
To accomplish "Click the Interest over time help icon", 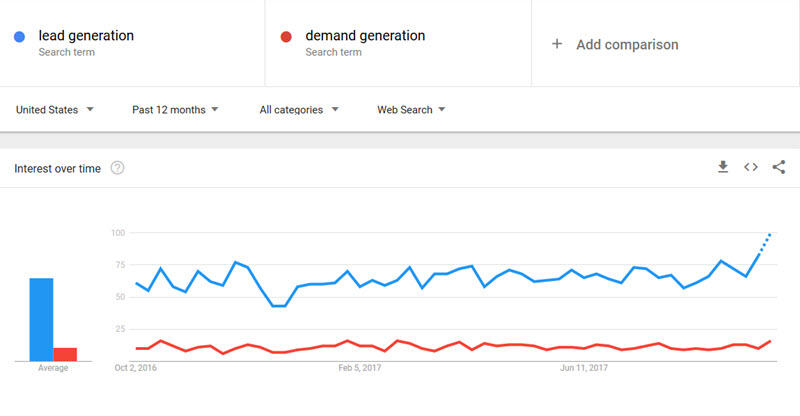I will point(117,168).
